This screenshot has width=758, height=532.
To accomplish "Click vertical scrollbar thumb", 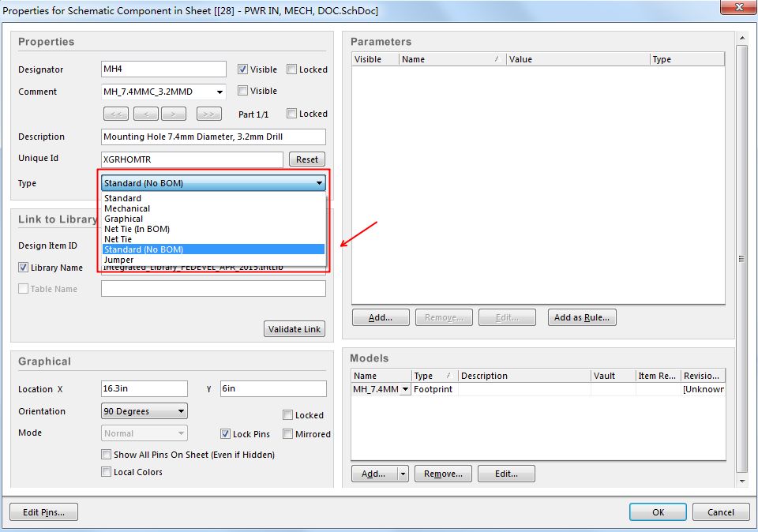I will [742, 259].
